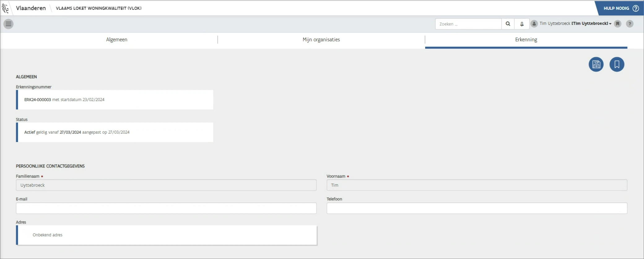Click the user avatar icon
Image resolution: width=644 pixels, height=259 pixels.
pyautogui.click(x=534, y=24)
